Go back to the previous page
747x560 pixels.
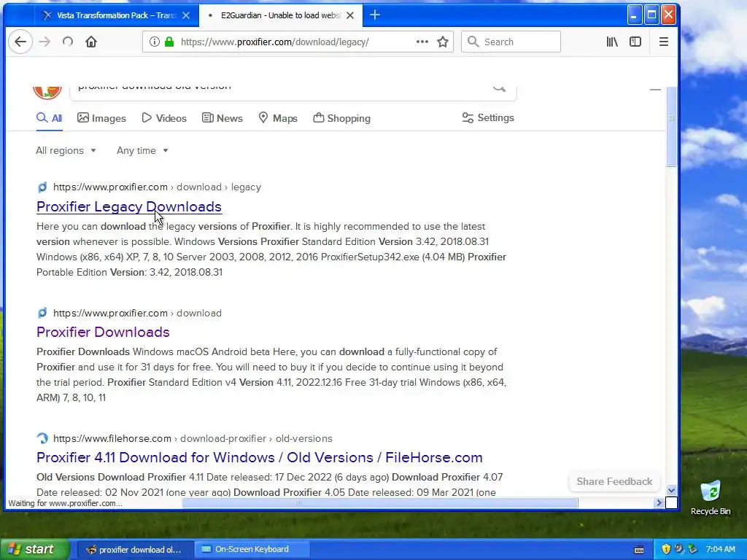point(20,42)
